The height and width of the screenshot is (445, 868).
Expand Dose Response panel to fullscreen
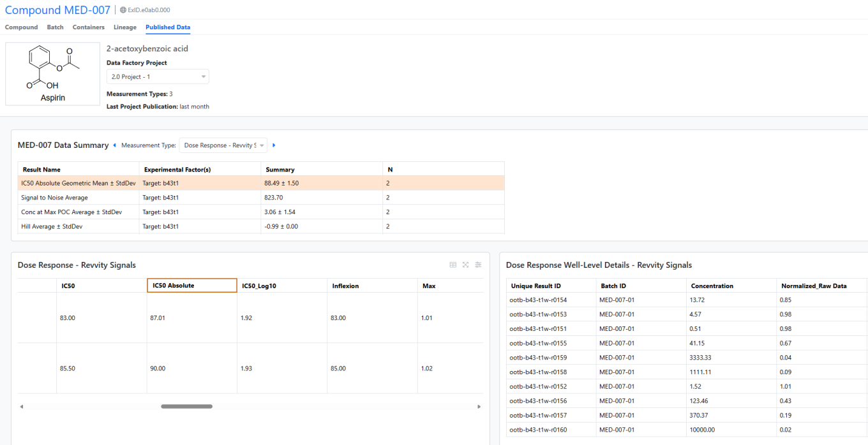coord(465,265)
